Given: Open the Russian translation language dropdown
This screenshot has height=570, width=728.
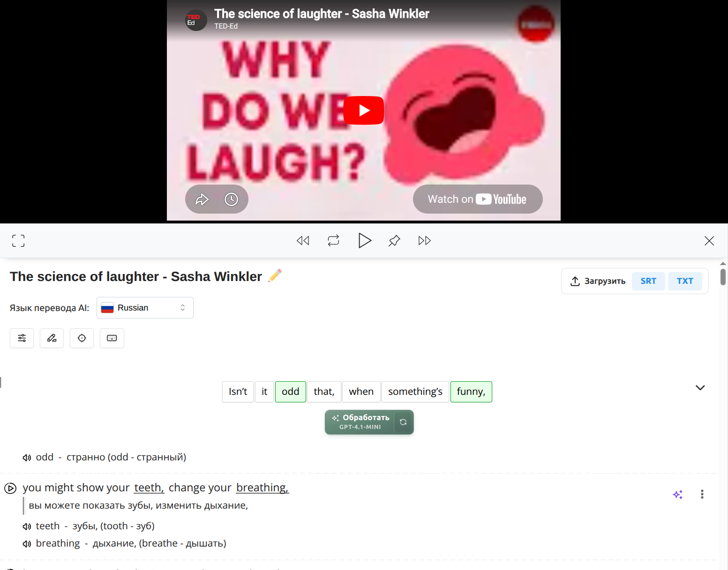Looking at the screenshot, I should click(x=145, y=308).
